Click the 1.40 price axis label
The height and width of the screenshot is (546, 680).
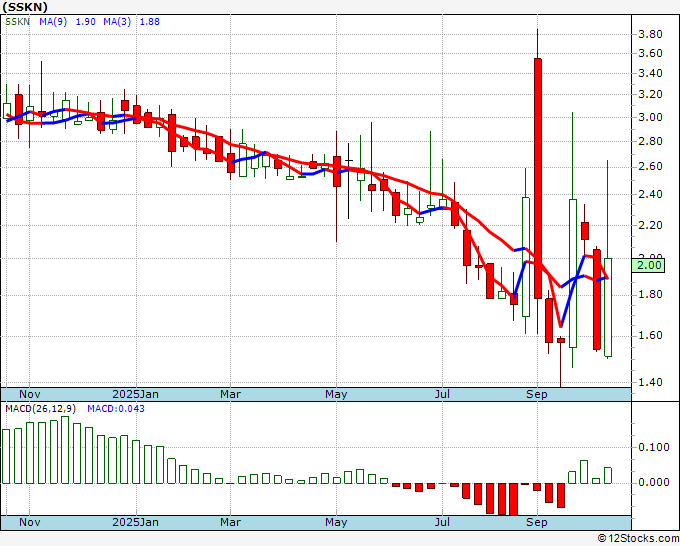coord(650,382)
